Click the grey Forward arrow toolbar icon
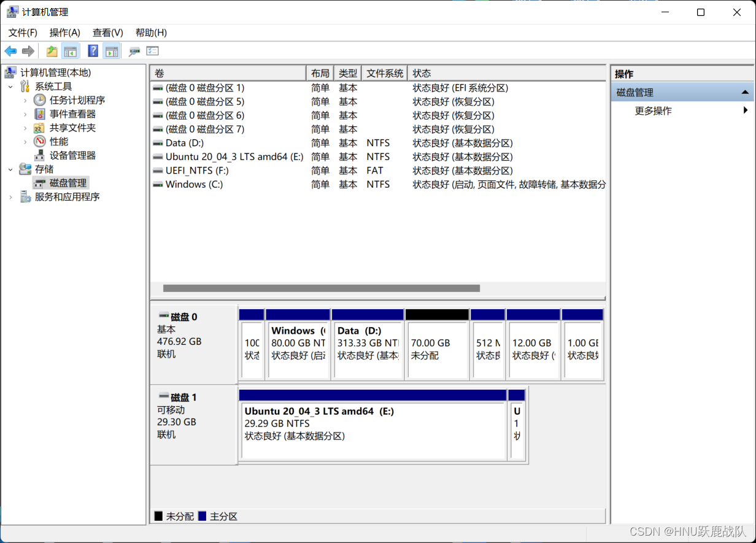The width and height of the screenshot is (756, 543). (28, 51)
